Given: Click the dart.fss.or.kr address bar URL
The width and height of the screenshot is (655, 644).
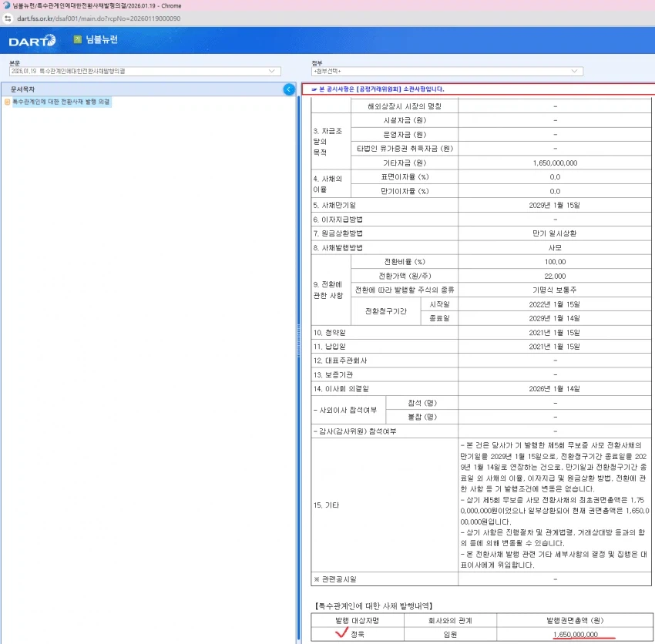Looking at the screenshot, I should pyautogui.click(x=99, y=18).
